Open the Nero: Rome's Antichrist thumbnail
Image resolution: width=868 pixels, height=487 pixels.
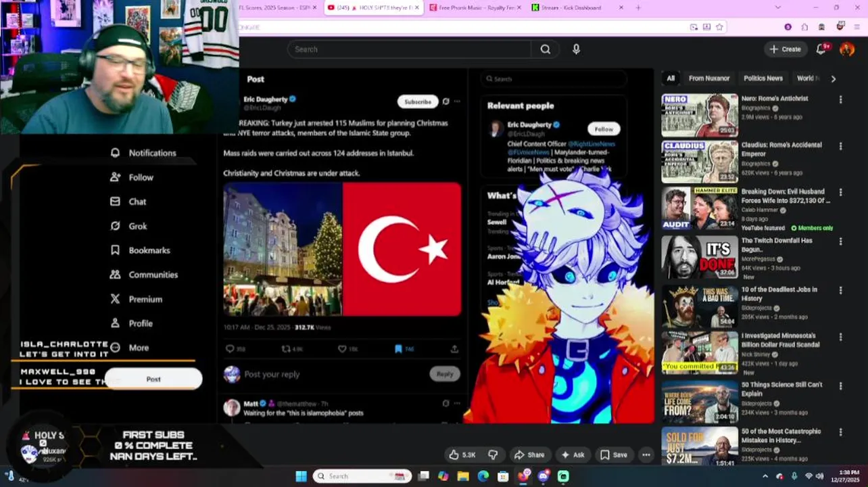click(x=700, y=116)
